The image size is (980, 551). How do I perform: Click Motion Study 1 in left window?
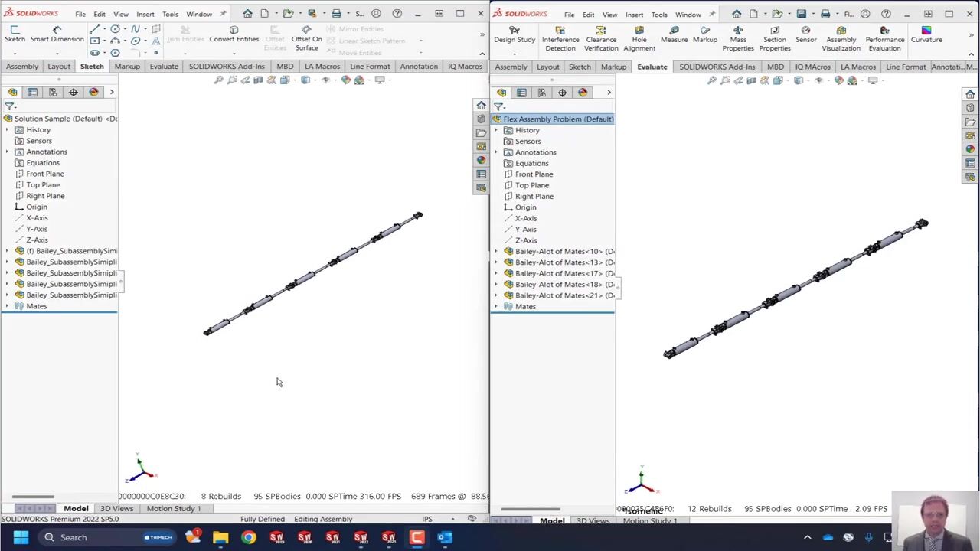[x=174, y=508]
